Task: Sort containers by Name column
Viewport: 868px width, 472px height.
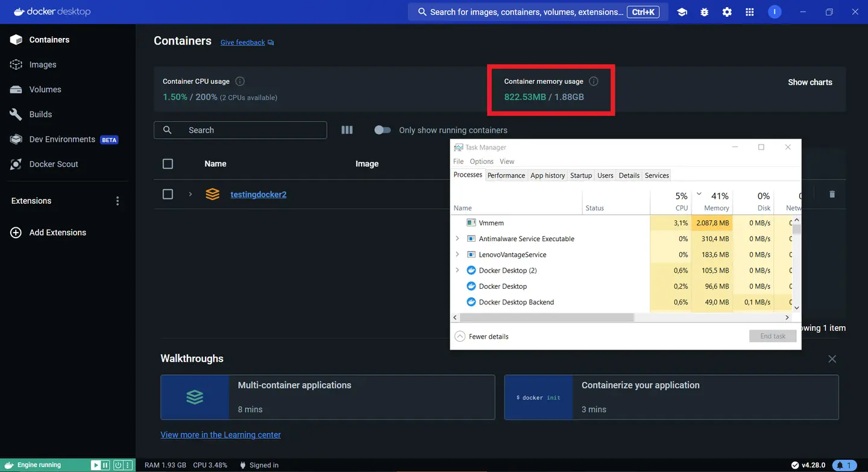Action: (x=215, y=164)
